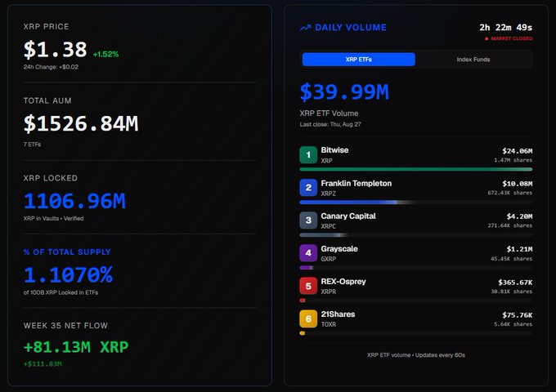Click the 1.47M shares text for Bitwise
The image size is (556, 392).
pos(513,160)
